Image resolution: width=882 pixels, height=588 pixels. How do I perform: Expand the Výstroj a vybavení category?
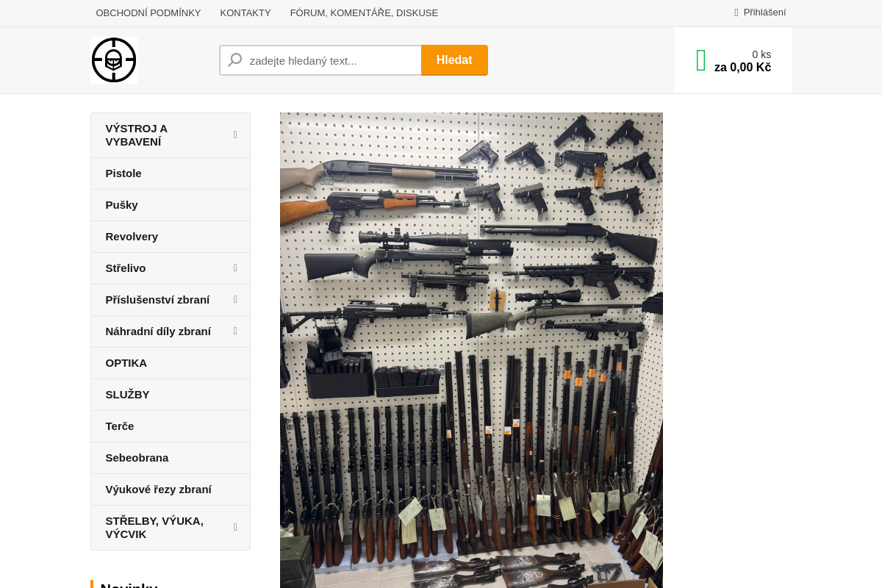click(x=235, y=135)
